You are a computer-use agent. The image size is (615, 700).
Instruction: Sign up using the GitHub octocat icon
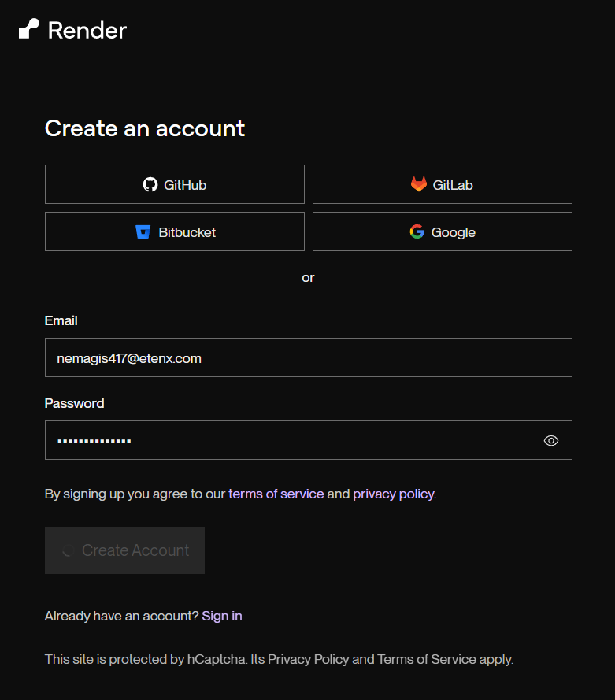coord(150,185)
